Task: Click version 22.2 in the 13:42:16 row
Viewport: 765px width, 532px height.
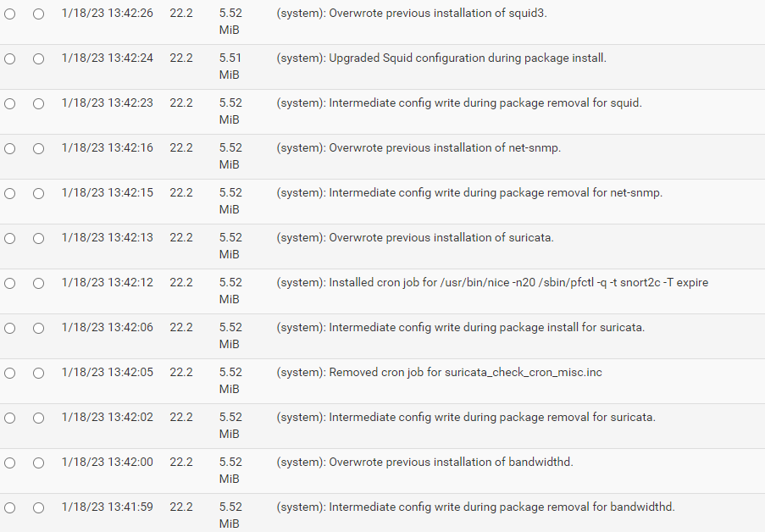Action: pyautogui.click(x=181, y=148)
